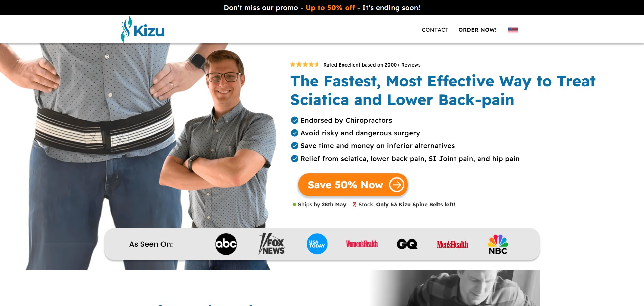This screenshot has width=644, height=306.
Task: Click the USA Today logo
Action: (317, 244)
